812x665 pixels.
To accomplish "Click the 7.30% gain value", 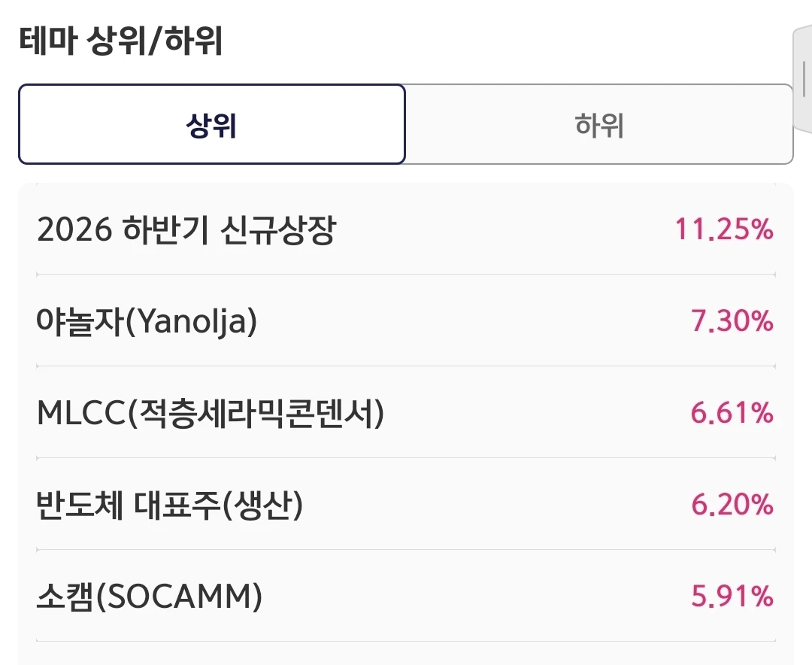I will (x=732, y=320).
